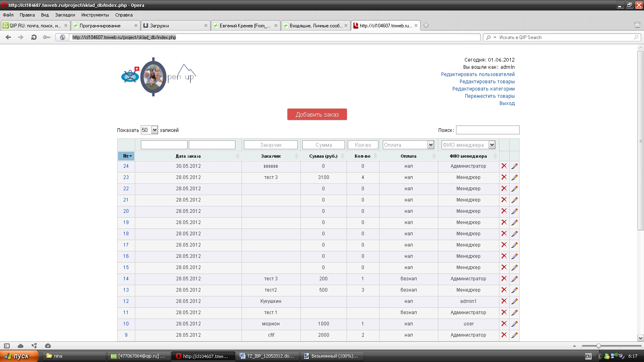Sort table by Заказчик column header
The width and height of the screenshot is (644, 362).
[271, 156]
